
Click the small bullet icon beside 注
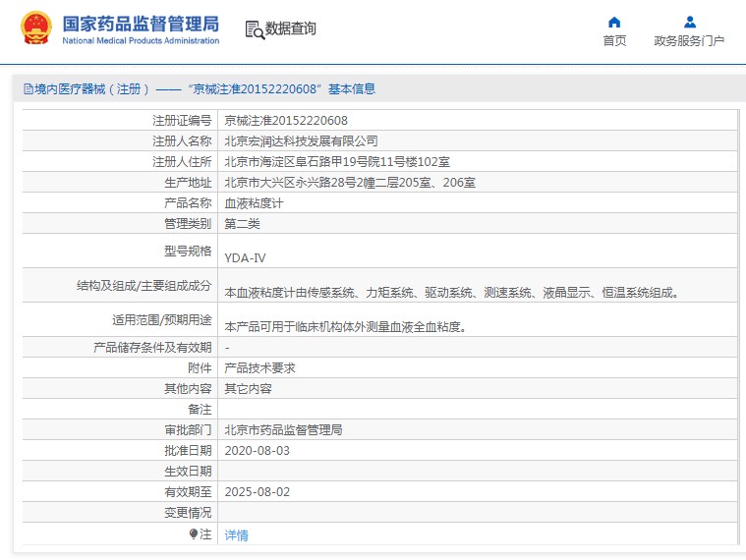pos(194,534)
